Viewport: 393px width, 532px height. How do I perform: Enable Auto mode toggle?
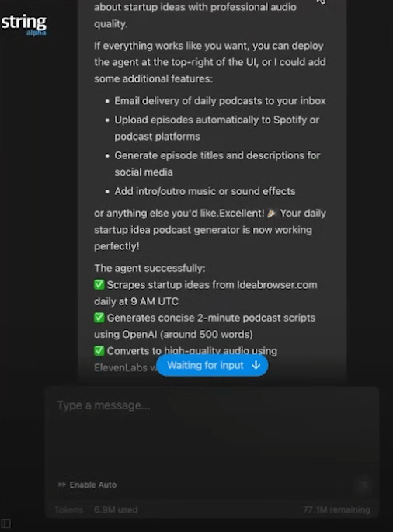87,485
